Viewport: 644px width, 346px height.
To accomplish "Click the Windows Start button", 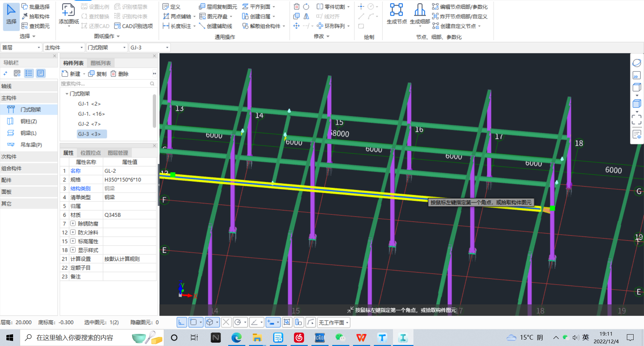I will point(10,338).
